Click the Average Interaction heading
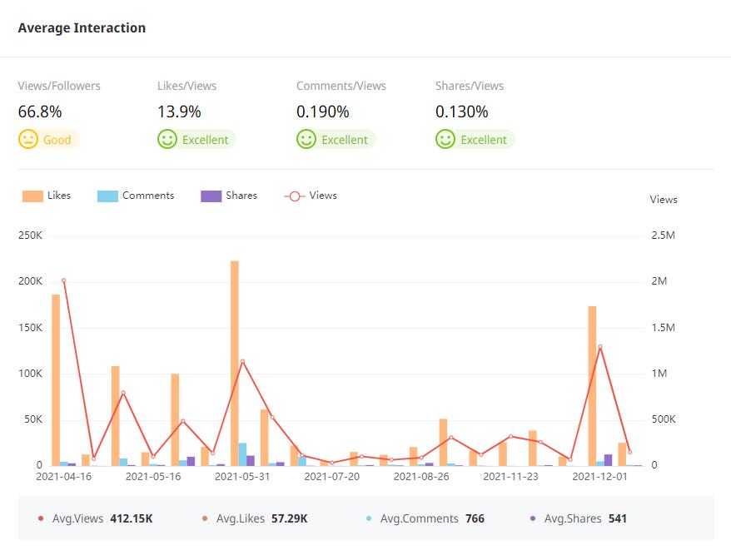The width and height of the screenshot is (731, 560). [x=82, y=28]
